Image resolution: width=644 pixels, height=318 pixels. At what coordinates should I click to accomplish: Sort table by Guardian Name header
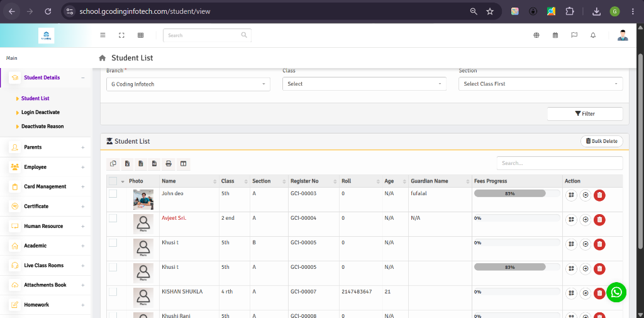(x=440, y=181)
